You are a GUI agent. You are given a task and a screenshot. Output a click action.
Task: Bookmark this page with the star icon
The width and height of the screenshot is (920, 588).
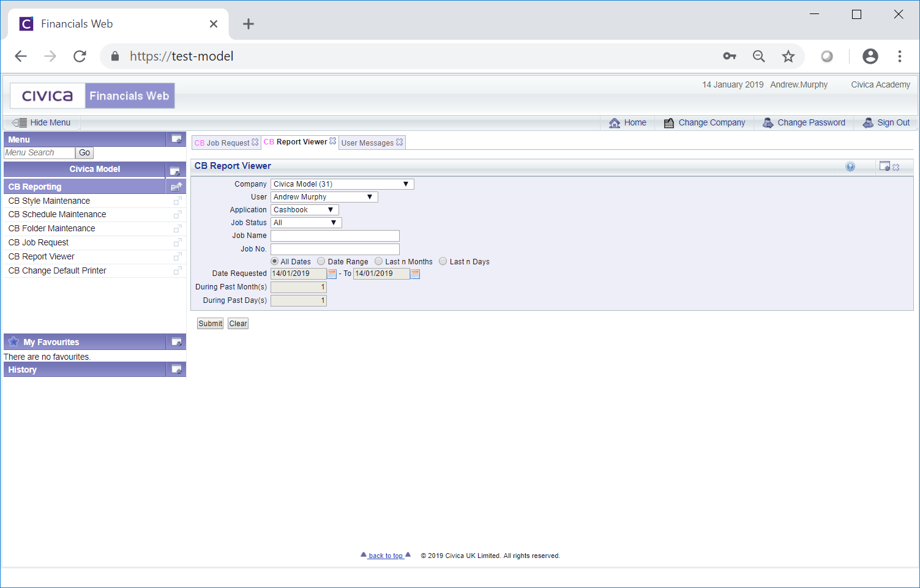pos(788,56)
